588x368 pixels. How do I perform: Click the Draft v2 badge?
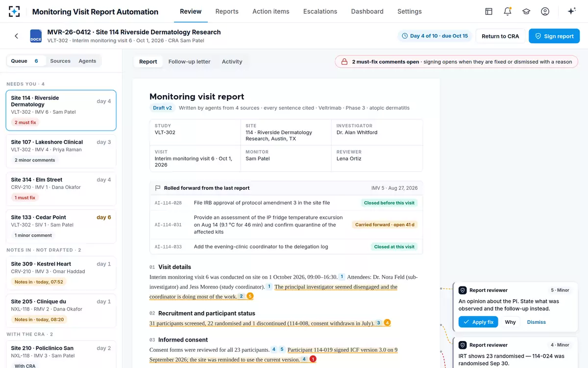162,108
